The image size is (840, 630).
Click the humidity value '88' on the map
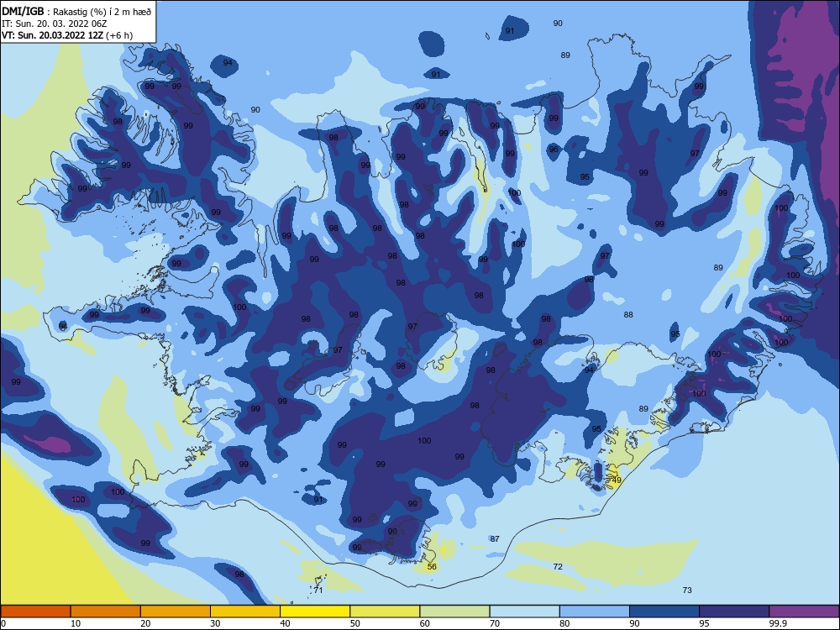coord(628,315)
